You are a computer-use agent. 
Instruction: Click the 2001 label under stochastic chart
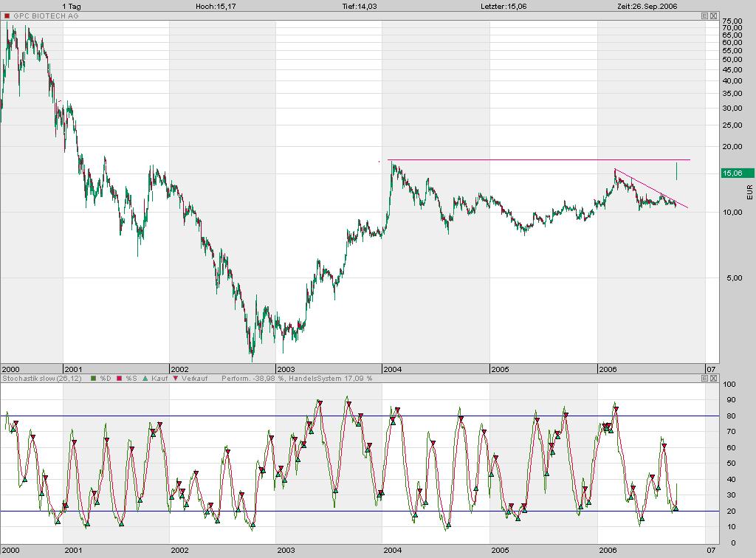coord(73,550)
